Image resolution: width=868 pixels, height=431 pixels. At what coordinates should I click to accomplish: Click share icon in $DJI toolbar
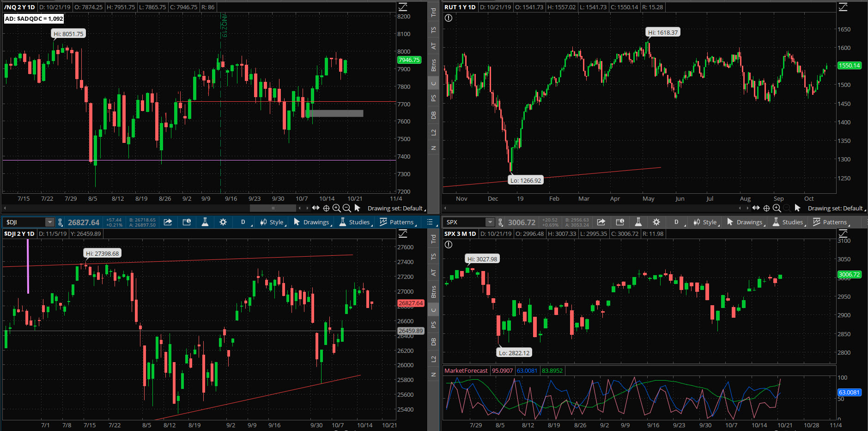click(168, 222)
